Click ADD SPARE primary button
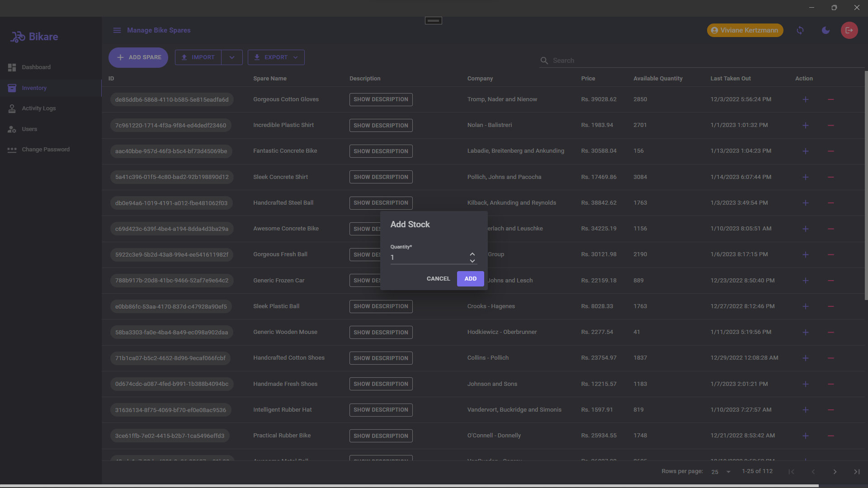 pos(138,57)
